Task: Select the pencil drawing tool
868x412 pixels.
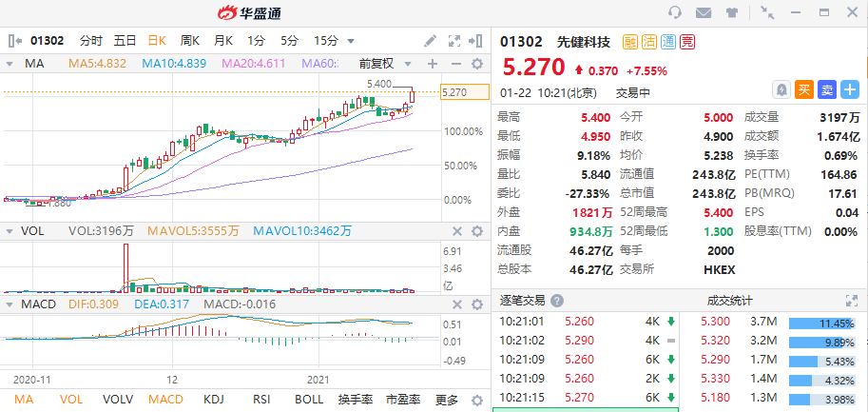Action: point(430,40)
